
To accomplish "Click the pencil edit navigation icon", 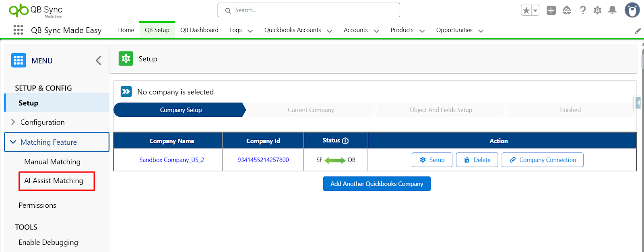I will coord(638,31).
